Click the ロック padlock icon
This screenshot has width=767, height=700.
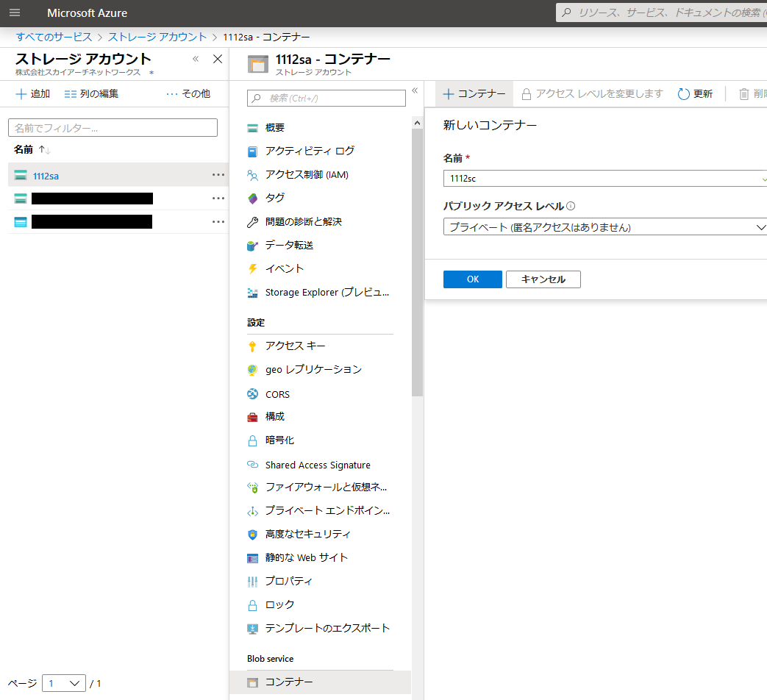(252, 605)
